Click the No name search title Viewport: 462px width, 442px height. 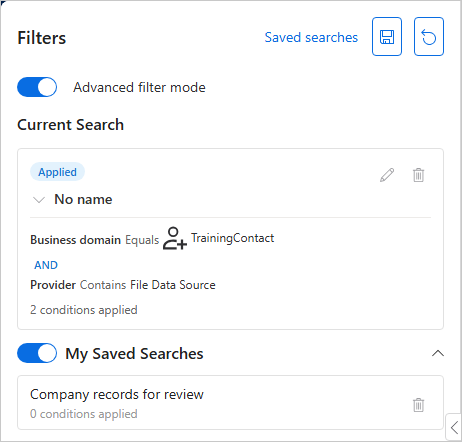coord(83,199)
